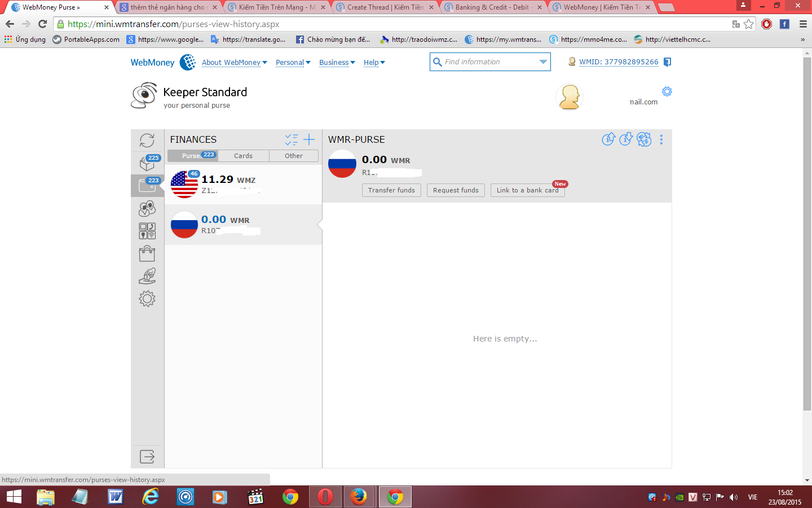Switch to Banking & Credit - Debit tab
812x508 pixels.
coord(492,7)
